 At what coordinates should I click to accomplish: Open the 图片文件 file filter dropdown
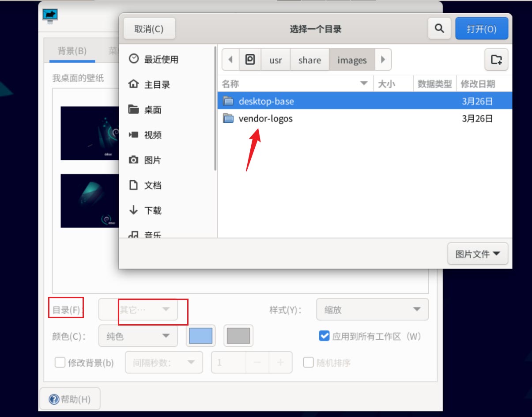tap(478, 254)
